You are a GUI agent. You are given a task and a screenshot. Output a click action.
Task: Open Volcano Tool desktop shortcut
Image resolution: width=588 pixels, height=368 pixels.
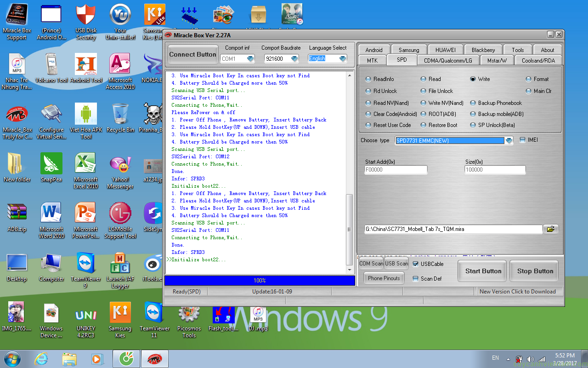(51, 68)
